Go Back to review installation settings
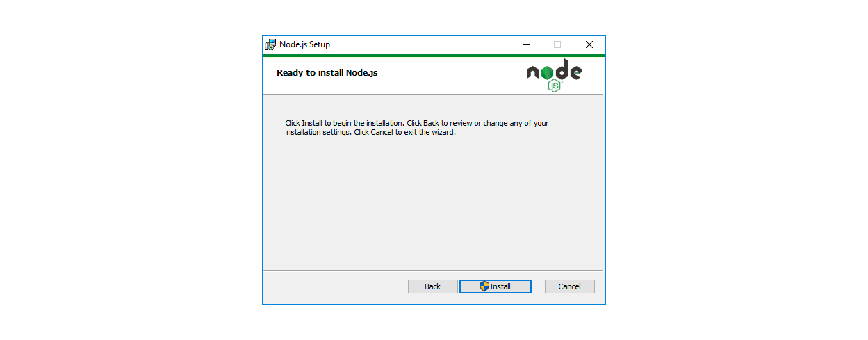This screenshot has width=868, height=340. [x=432, y=286]
